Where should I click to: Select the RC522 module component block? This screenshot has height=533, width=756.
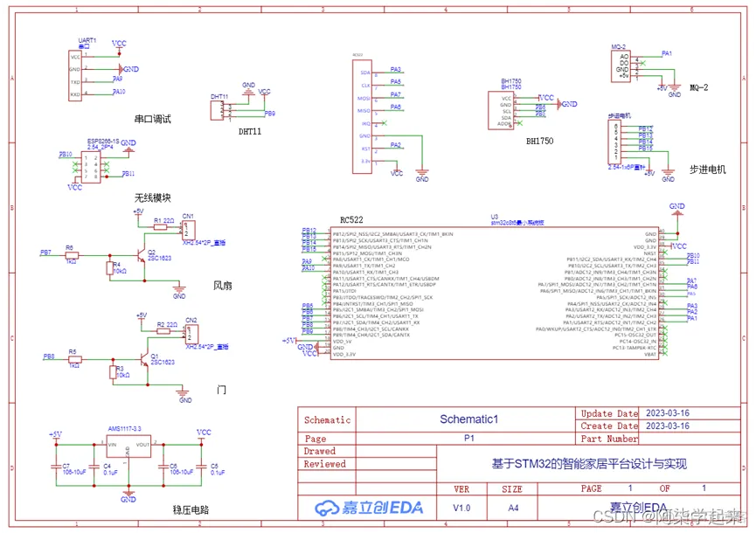(362, 116)
